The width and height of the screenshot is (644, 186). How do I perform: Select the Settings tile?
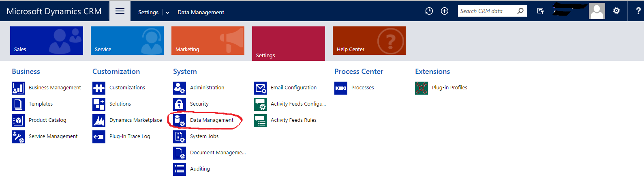tap(289, 43)
